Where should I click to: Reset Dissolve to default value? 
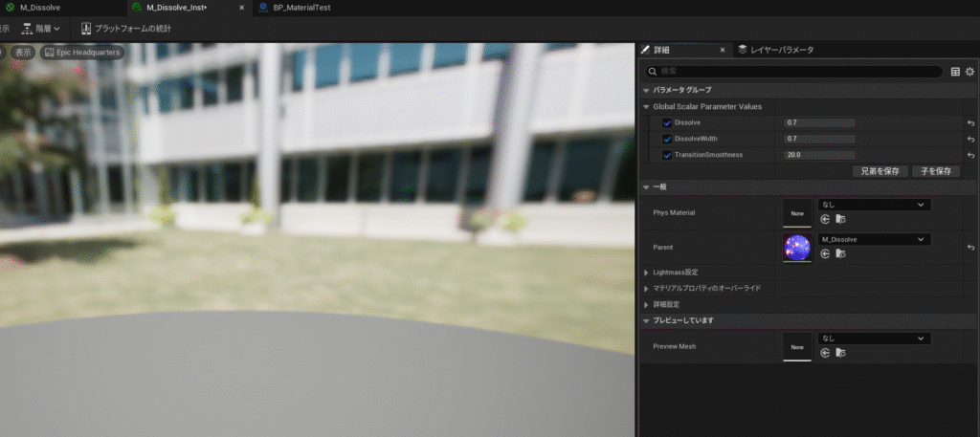pos(970,123)
